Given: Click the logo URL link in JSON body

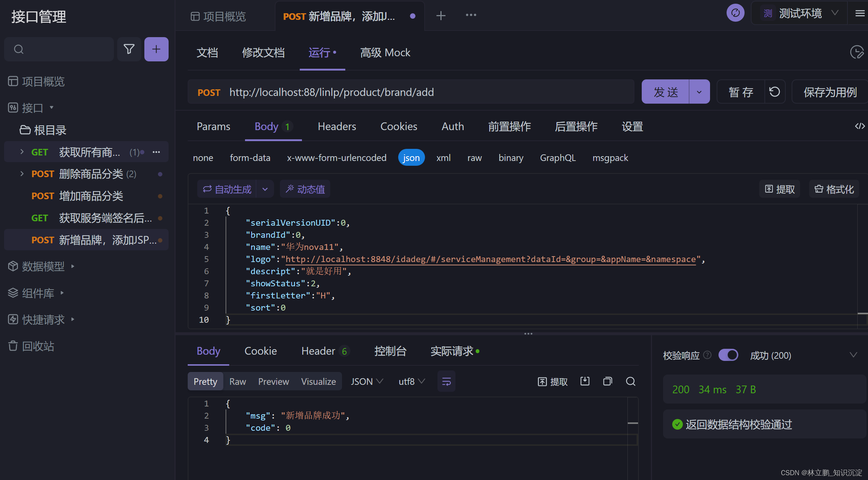Looking at the screenshot, I should coord(490,259).
